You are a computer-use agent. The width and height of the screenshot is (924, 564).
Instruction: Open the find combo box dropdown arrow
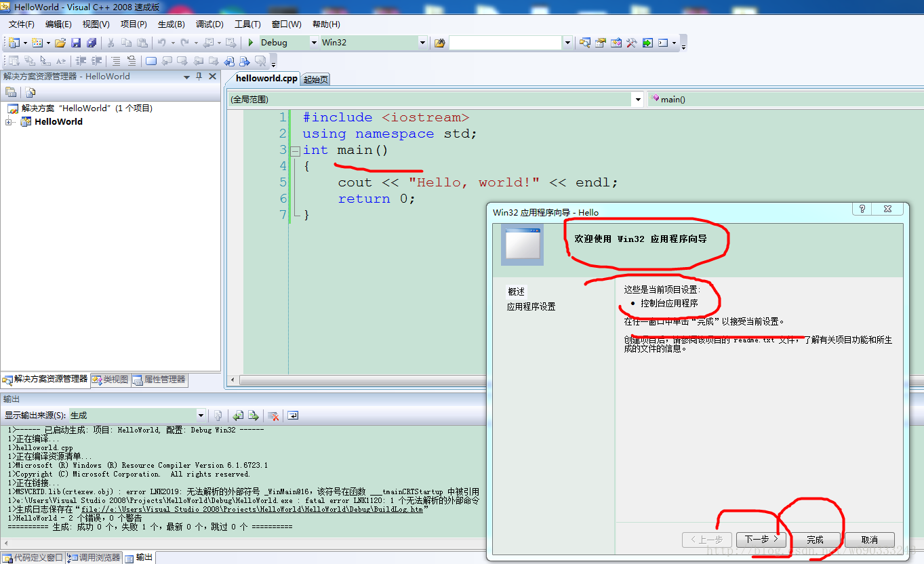[x=567, y=43]
